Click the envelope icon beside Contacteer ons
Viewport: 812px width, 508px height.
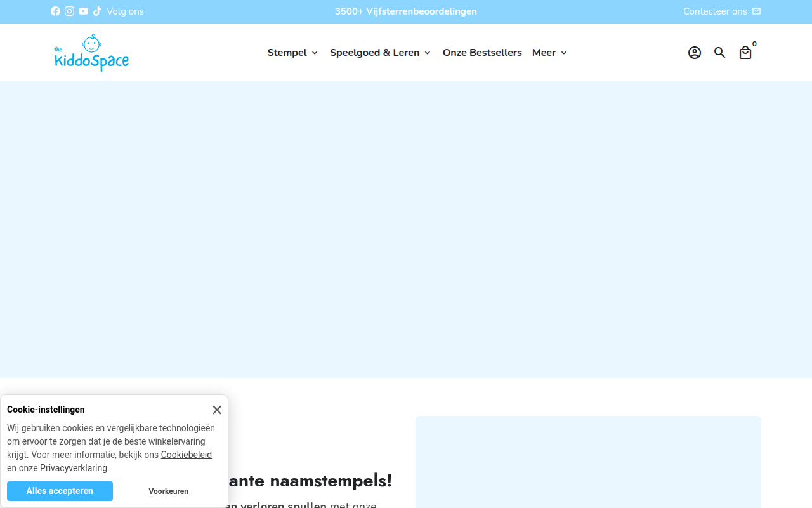[x=756, y=11]
